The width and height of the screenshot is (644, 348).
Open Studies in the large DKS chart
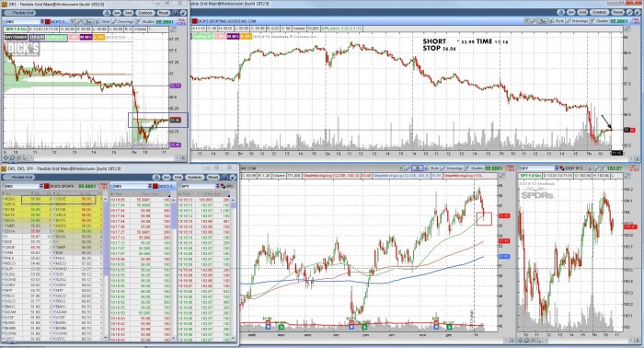point(600,21)
